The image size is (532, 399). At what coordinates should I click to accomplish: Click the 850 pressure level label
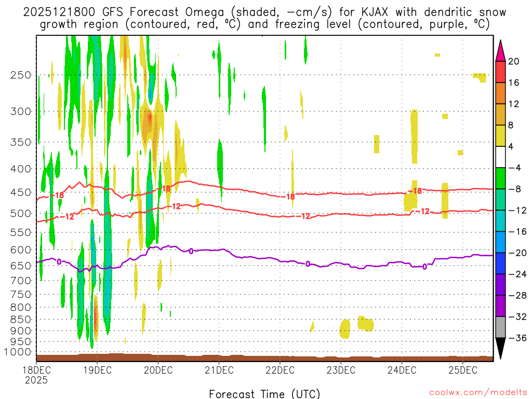click(x=21, y=320)
